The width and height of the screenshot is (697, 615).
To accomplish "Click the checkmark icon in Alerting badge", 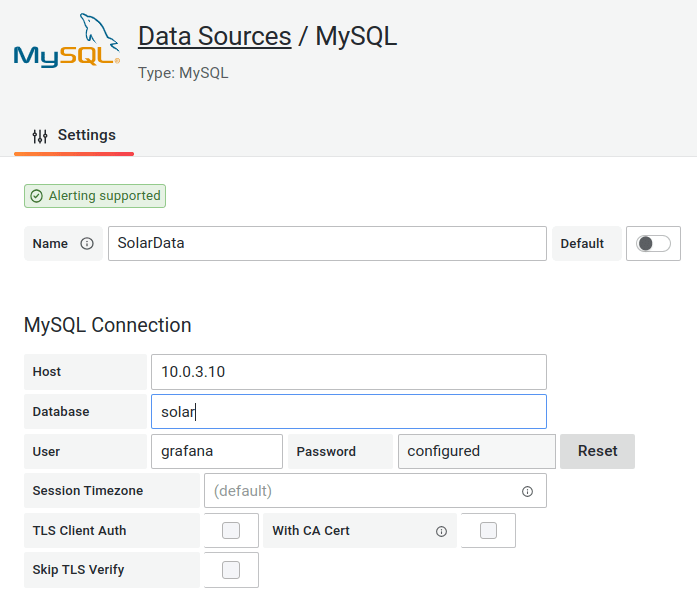I will click(36, 196).
